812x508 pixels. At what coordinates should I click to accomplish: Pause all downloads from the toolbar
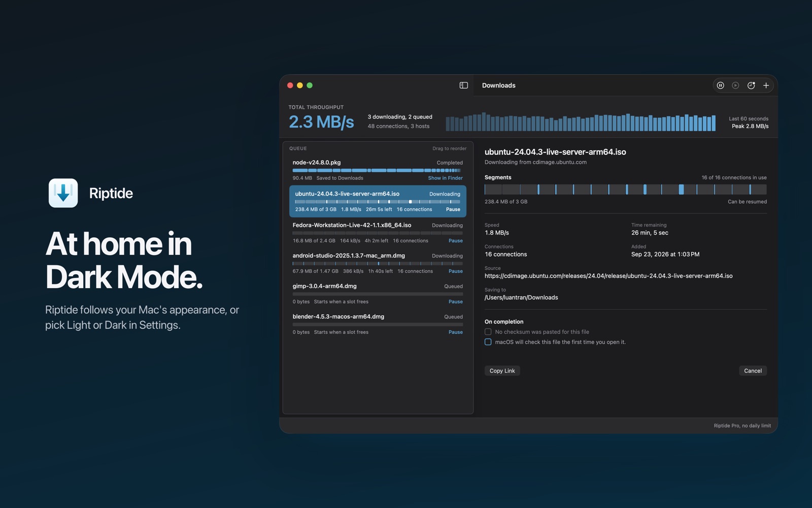[x=720, y=85]
